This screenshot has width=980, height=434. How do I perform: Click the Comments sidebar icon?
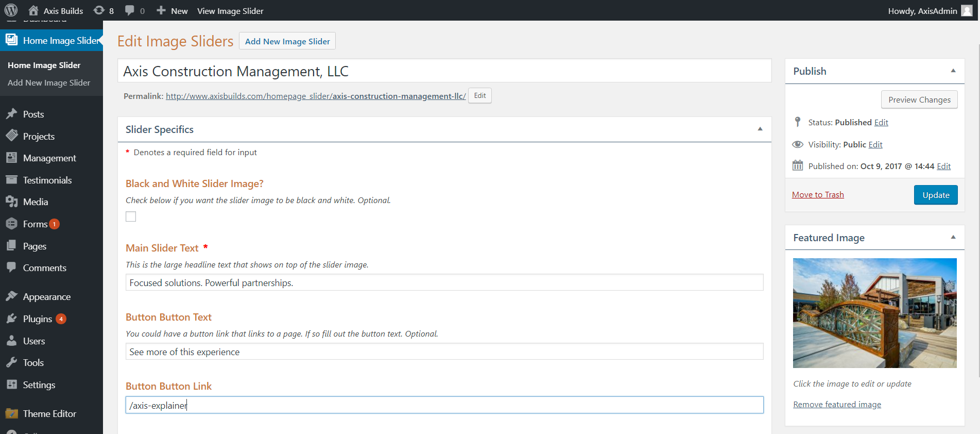click(x=11, y=268)
